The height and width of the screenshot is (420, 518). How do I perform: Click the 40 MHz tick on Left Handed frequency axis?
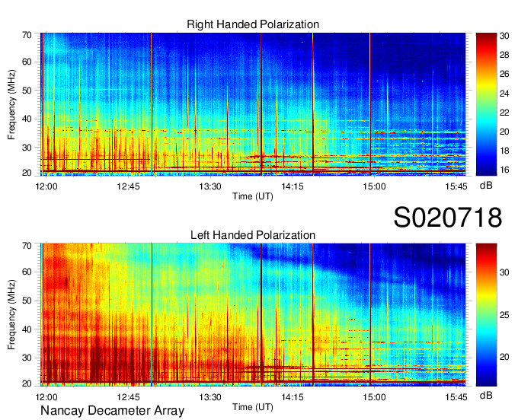point(27,329)
